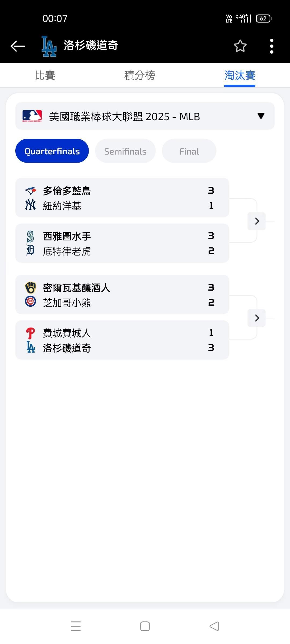The image size is (290, 644).
Task: Tap the Toronto Blue Jays logo
Action: pos(30,191)
